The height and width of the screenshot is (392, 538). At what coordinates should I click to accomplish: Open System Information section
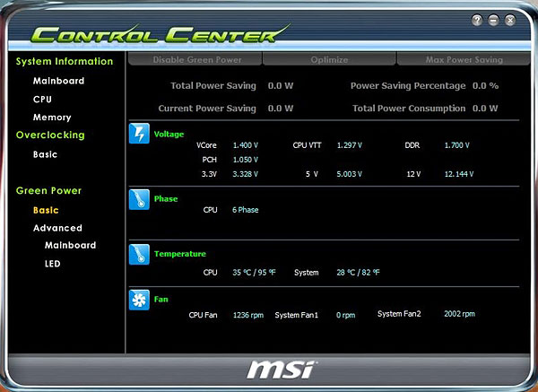(65, 61)
